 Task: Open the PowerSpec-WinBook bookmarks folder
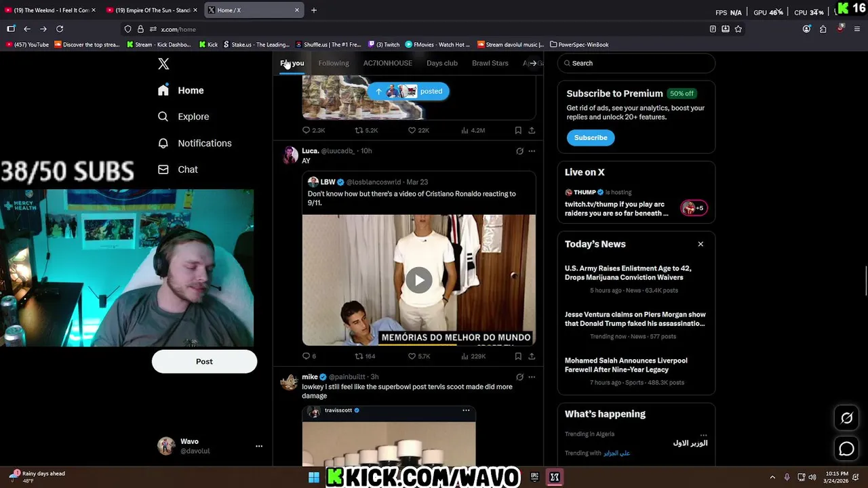(579, 45)
